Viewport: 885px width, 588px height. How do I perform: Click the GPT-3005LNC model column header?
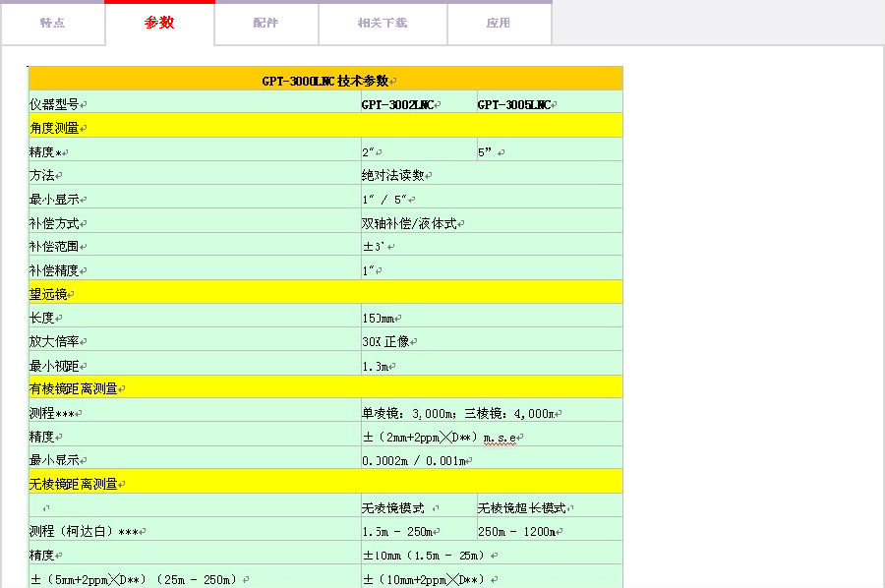click(514, 104)
